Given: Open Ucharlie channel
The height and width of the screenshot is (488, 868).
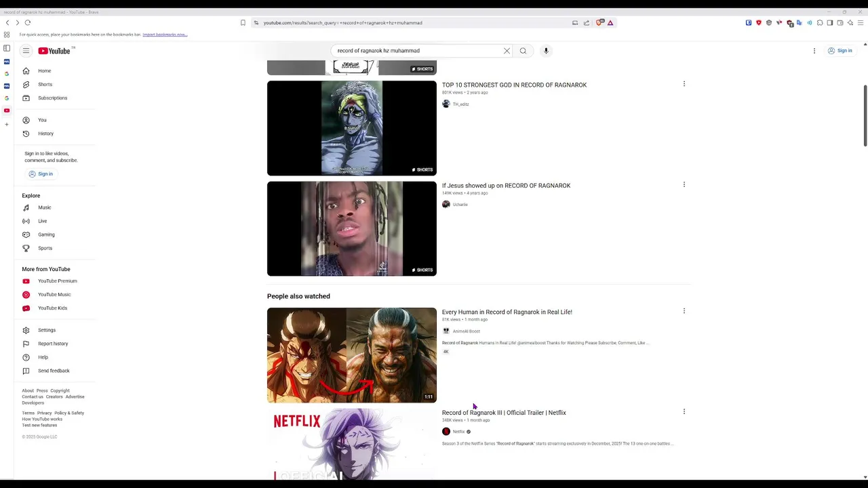Looking at the screenshot, I should point(460,205).
